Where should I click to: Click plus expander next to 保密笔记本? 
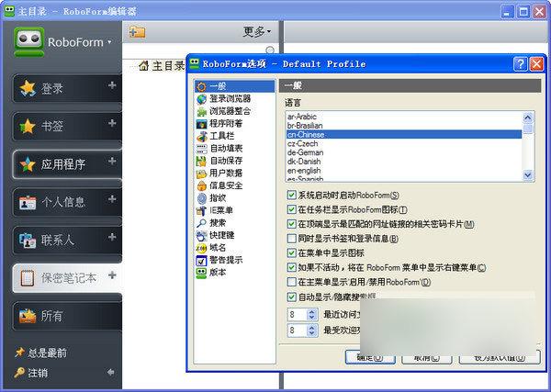pyautogui.click(x=112, y=274)
